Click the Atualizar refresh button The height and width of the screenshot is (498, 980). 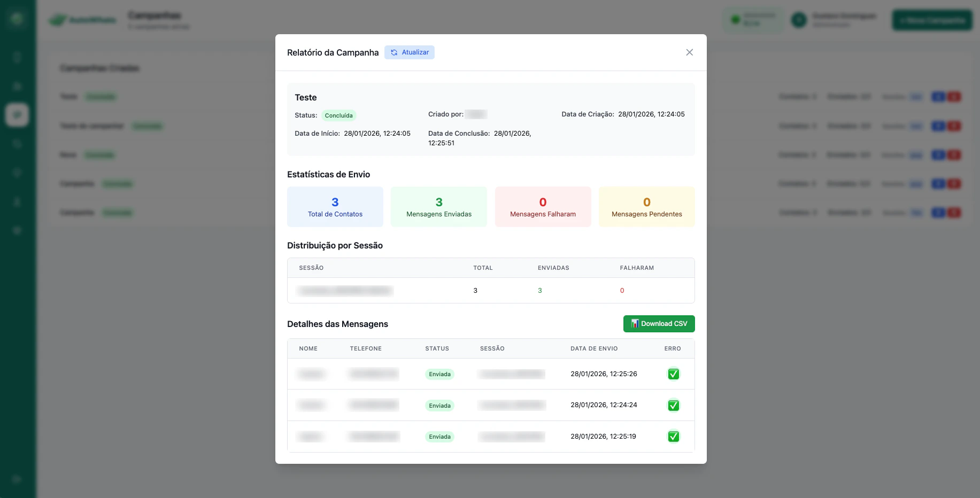coord(410,52)
